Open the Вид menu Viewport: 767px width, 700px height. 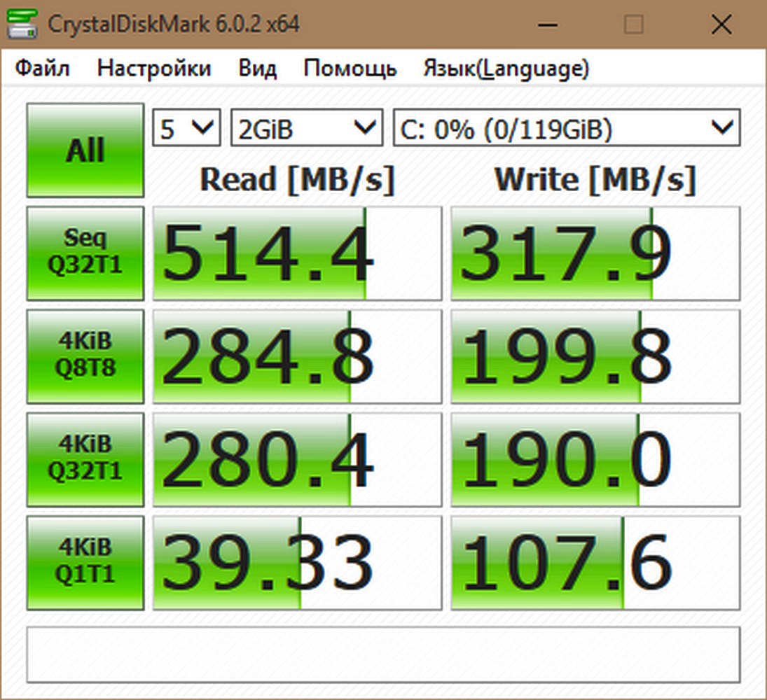click(257, 68)
